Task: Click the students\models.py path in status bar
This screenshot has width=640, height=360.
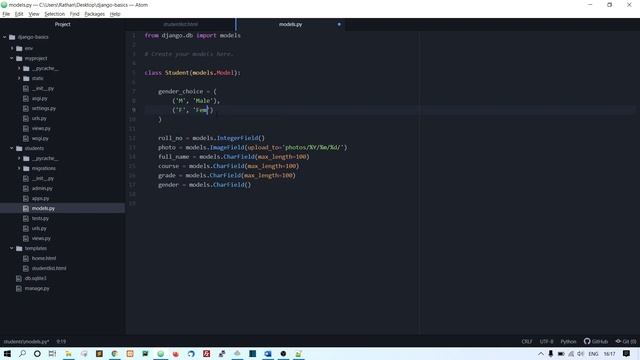Action: [27, 341]
